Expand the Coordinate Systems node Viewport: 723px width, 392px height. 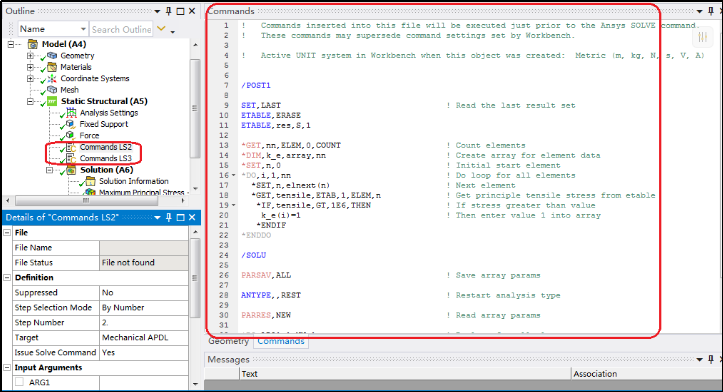tap(30, 78)
